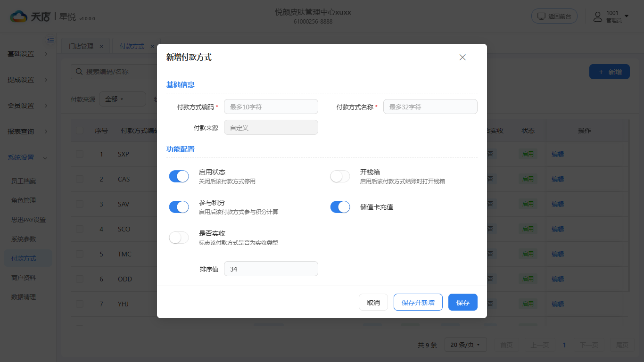Turn off the 启用状态 switch

[x=179, y=176]
